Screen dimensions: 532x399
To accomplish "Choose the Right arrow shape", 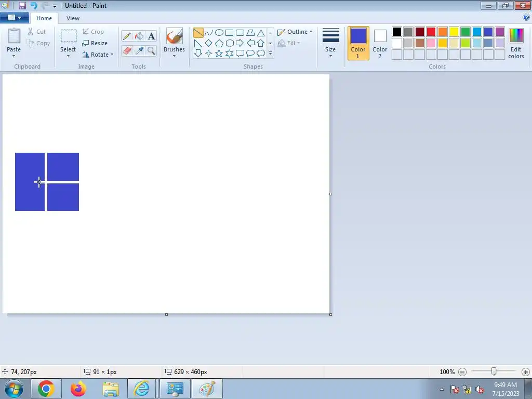I will pos(240,43).
